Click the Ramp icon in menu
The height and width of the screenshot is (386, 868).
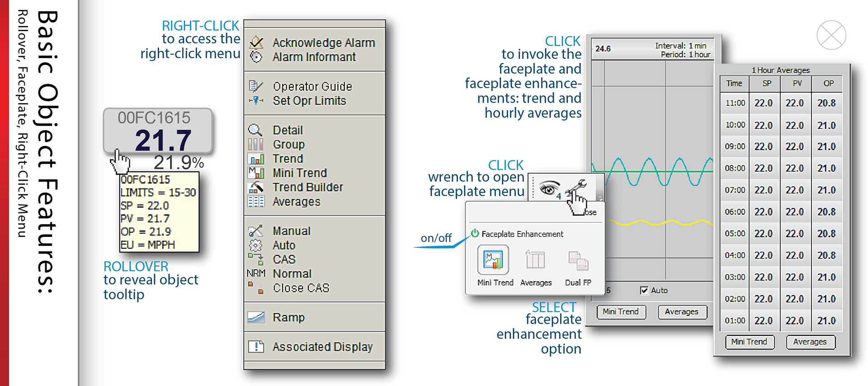click(x=256, y=317)
